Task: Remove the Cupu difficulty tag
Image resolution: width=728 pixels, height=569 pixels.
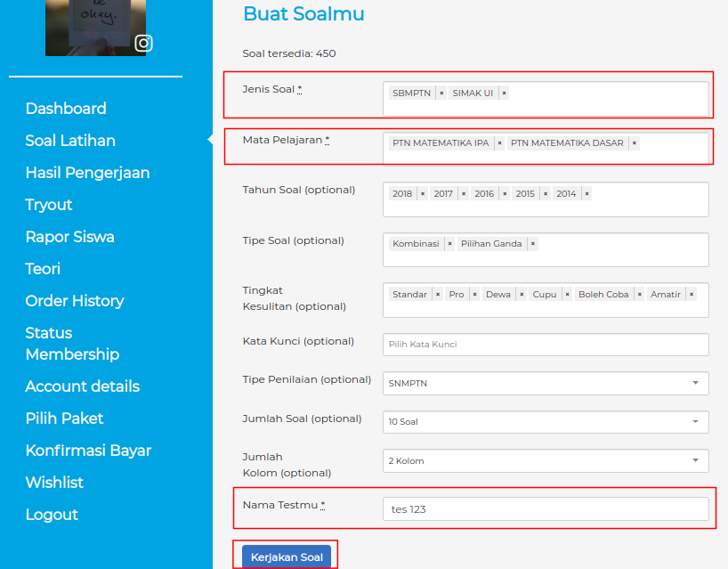Action: point(567,295)
